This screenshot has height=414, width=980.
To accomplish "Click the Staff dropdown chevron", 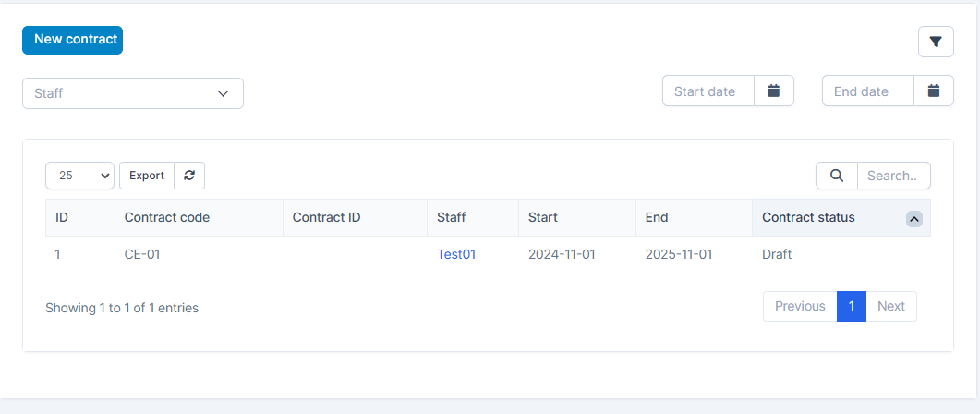I will (x=223, y=93).
